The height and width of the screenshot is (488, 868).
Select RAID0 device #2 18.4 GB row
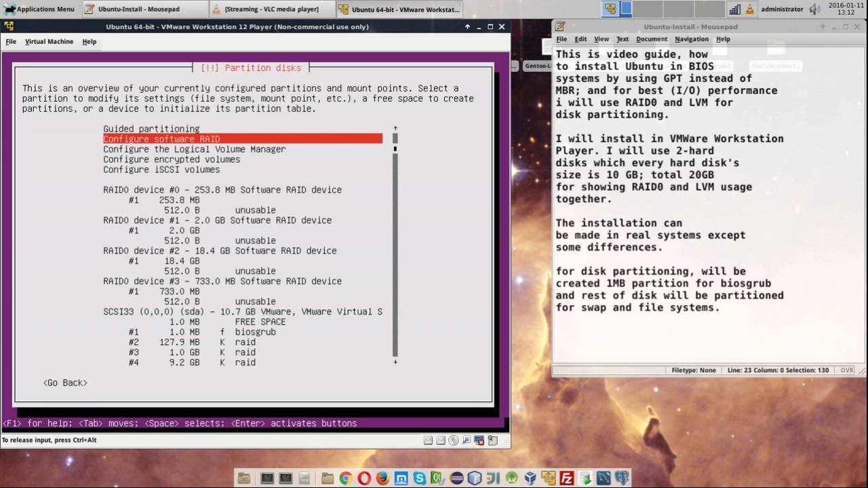(220, 251)
